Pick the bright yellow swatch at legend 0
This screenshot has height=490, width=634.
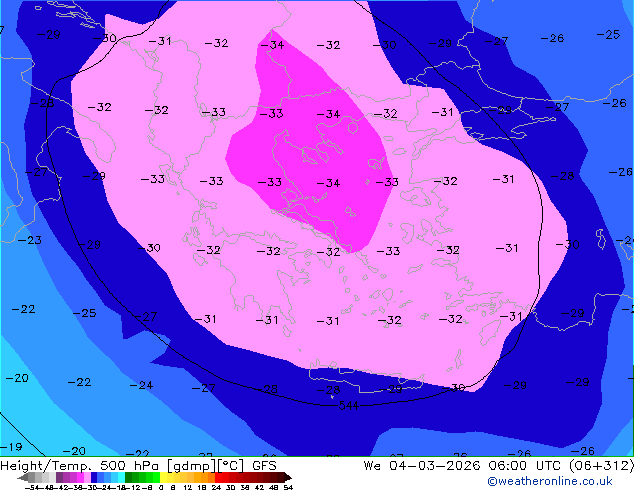163,477
